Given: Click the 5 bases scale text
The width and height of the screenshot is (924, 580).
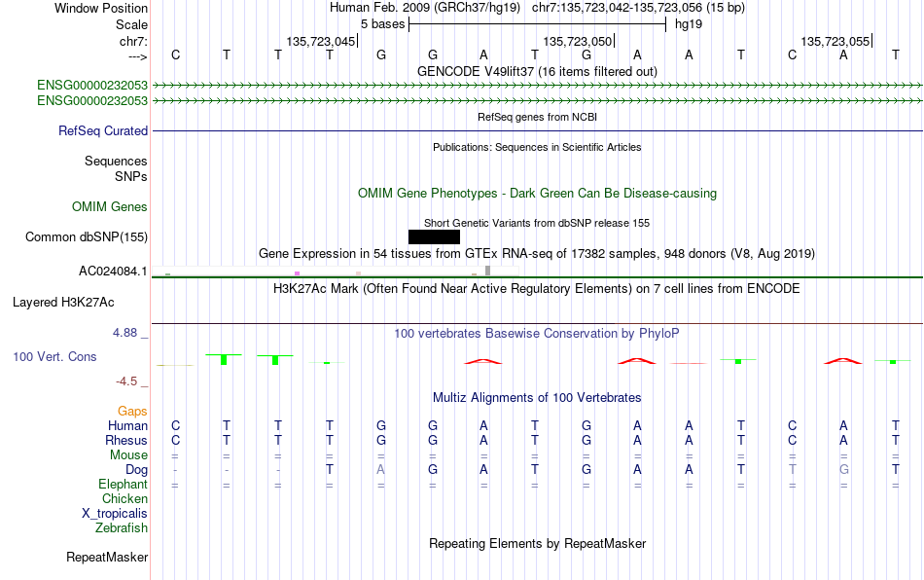Looking at the screenshot, I should click(382, 24).
